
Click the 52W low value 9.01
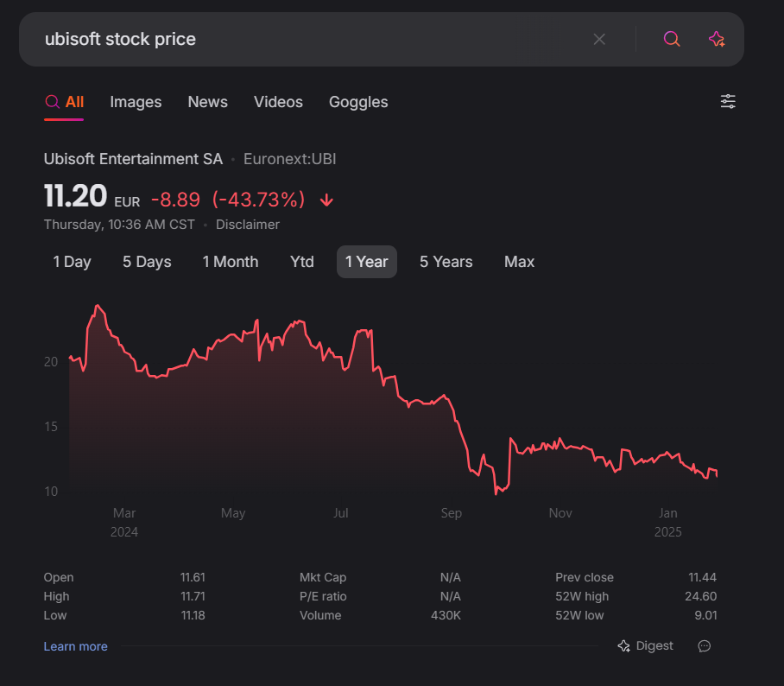pos(705,615)
